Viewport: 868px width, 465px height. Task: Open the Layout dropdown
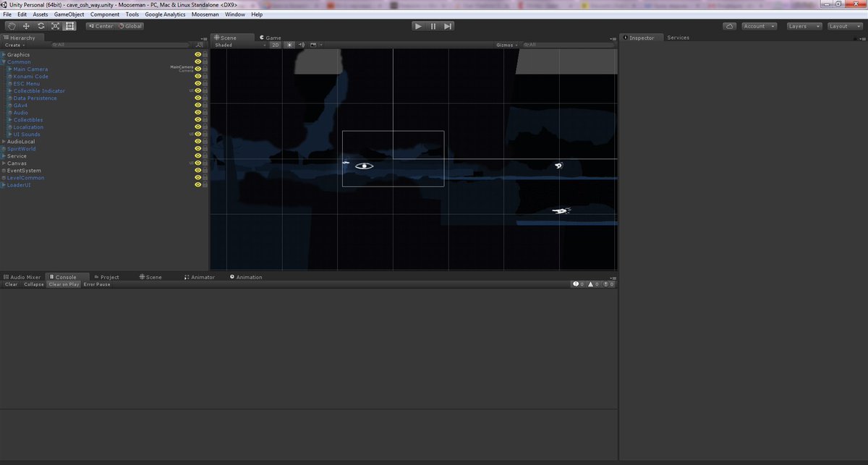(x=844, y=26)
